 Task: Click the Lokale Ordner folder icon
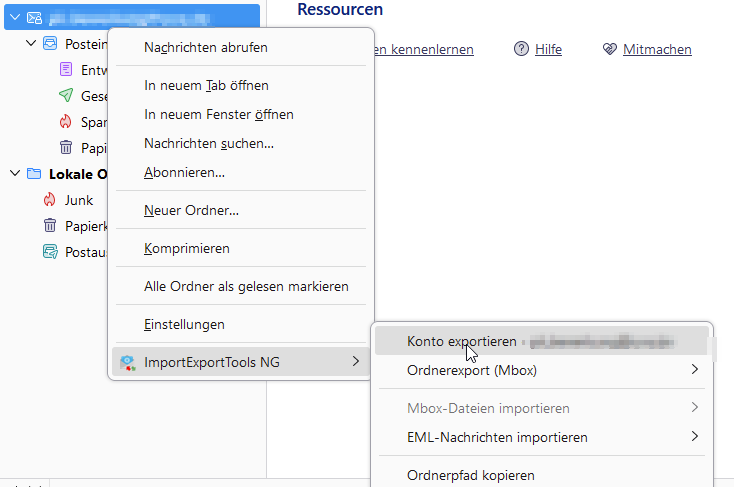34,174
